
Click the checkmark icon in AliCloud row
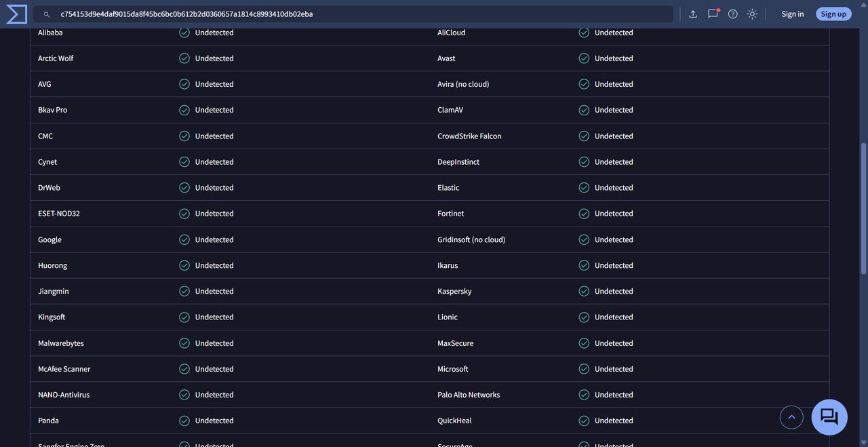point(584,33)
